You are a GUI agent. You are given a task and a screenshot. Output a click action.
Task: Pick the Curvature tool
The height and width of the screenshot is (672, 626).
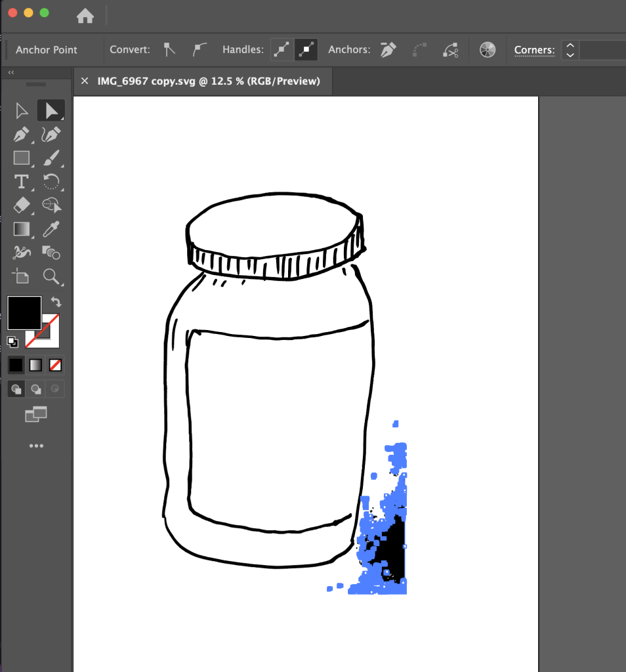pyautogui.click(x=51, y=135)
